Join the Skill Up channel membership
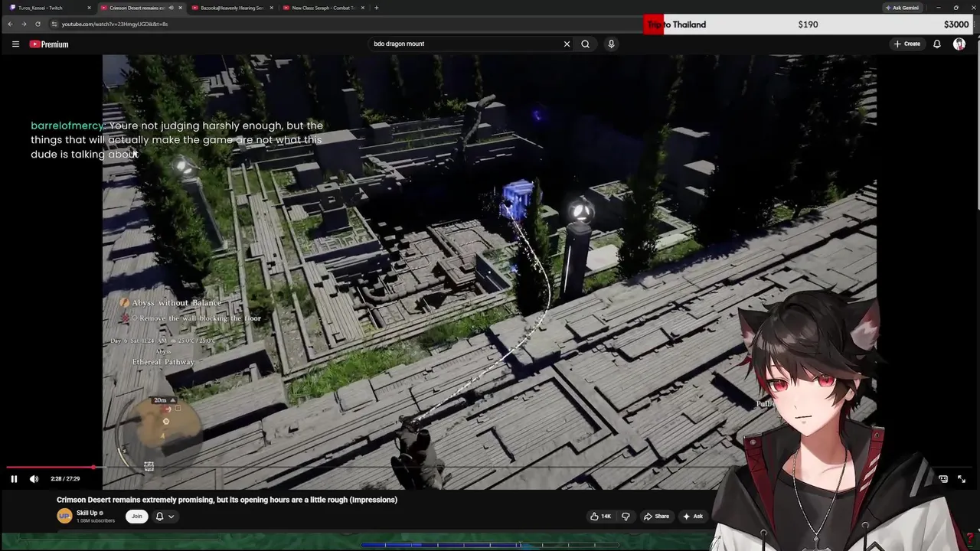Screen dimensions: 980x551 tap(136, 516)
